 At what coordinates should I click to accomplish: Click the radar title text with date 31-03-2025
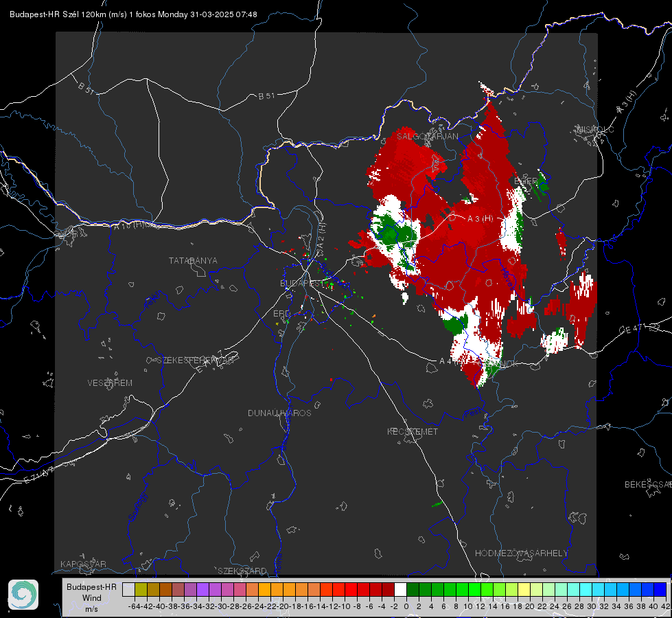133,14
